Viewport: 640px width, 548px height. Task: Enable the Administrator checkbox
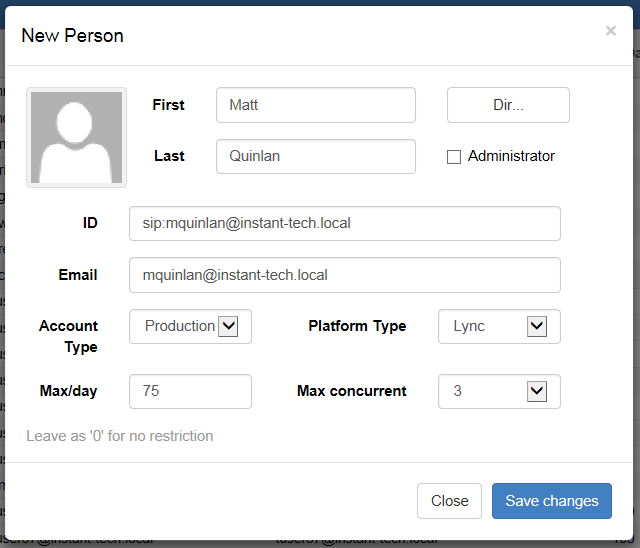pyautogui.click(x=454, y=157)
